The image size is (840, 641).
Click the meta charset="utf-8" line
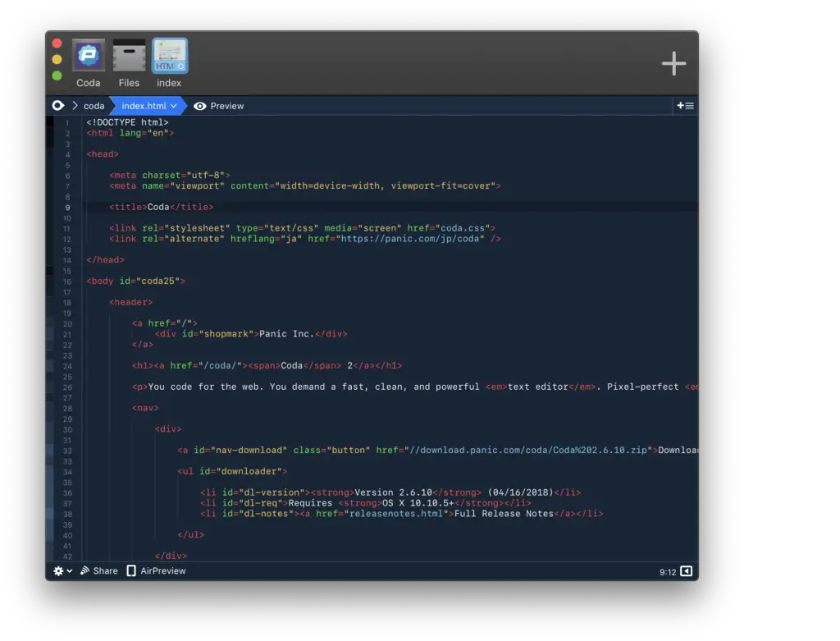pos(170,176)
